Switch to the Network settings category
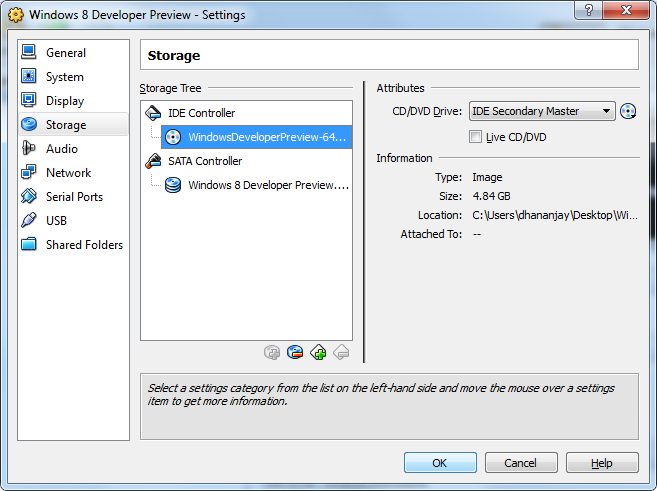The height and width of the screenshot is (491, 657). click(x=68, y=173)
